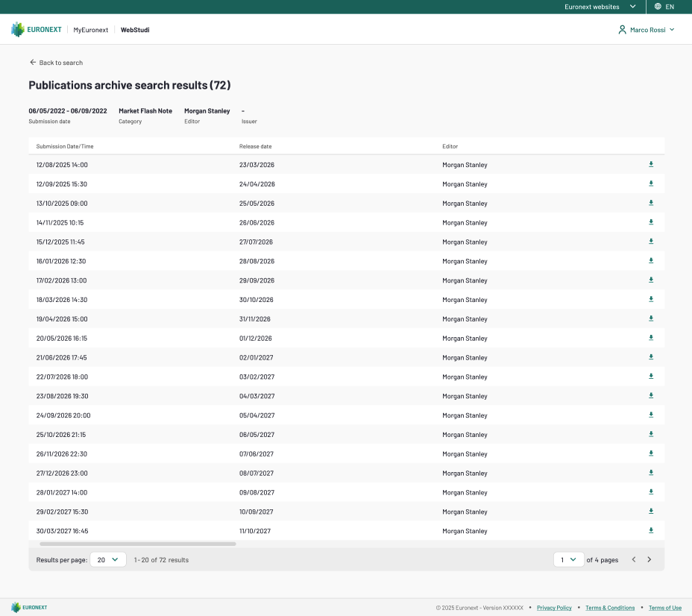Download the 22/07/2026 18:00 publication
Image resolution: width=692 pixels, height=616 pixels.
651,377
